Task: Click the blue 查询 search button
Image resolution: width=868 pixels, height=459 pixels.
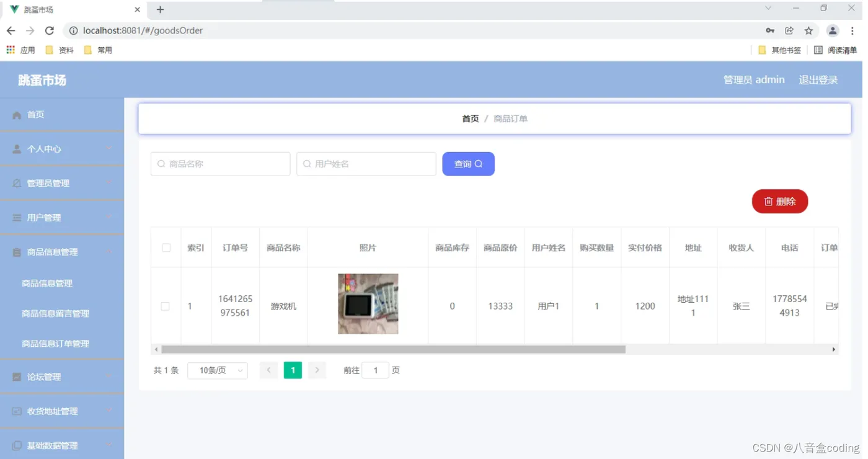Action: [x=468, y=164]
